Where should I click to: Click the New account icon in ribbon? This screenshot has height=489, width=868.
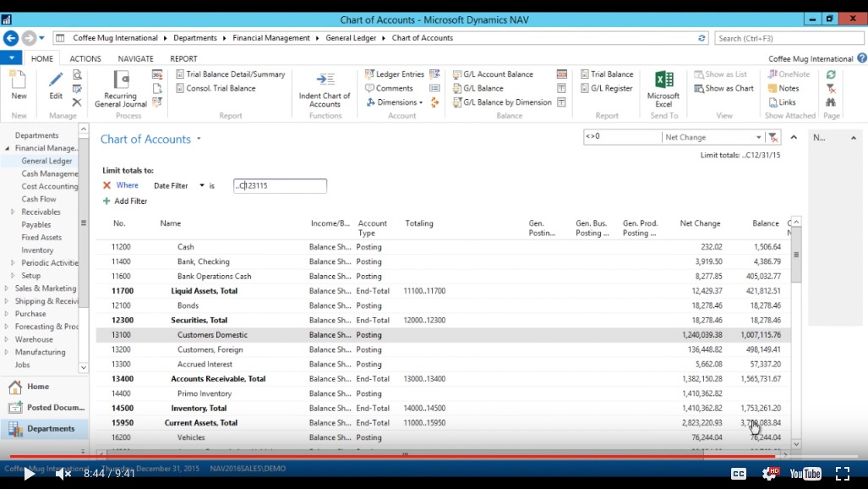(19, 83)
